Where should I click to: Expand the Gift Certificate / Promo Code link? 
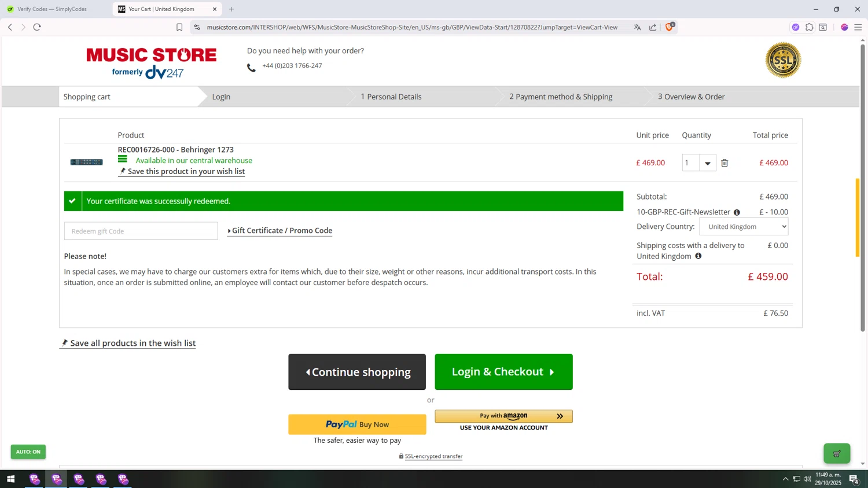(279, 230)
